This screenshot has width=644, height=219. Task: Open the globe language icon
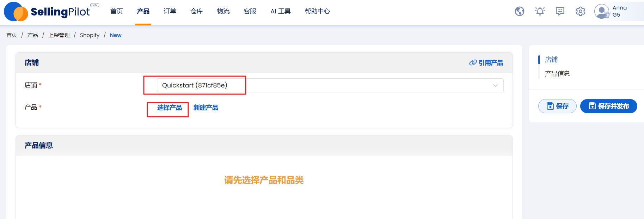[x=519, y=11]
